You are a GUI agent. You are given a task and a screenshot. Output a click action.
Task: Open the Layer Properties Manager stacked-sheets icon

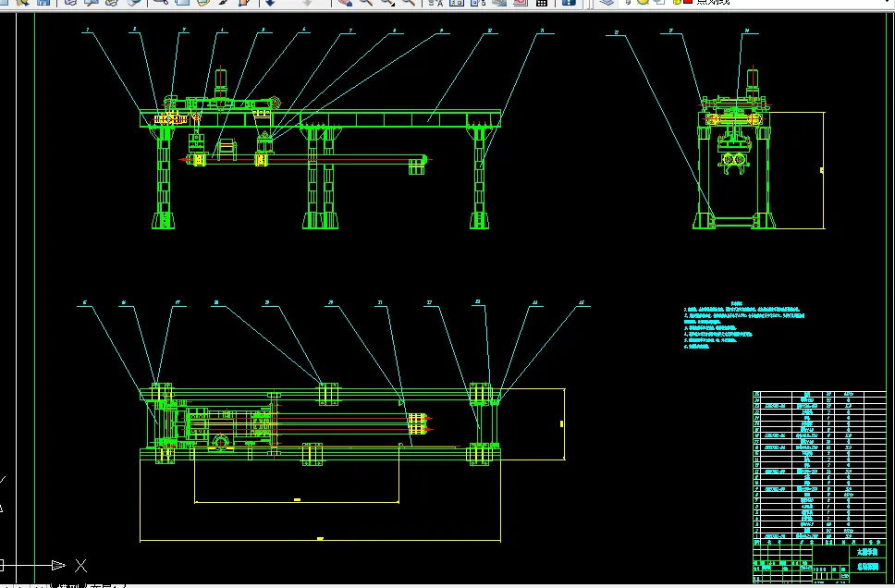click(607, 2)
